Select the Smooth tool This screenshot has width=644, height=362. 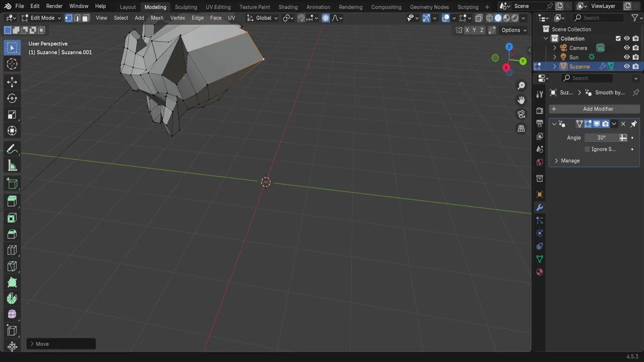12,314
